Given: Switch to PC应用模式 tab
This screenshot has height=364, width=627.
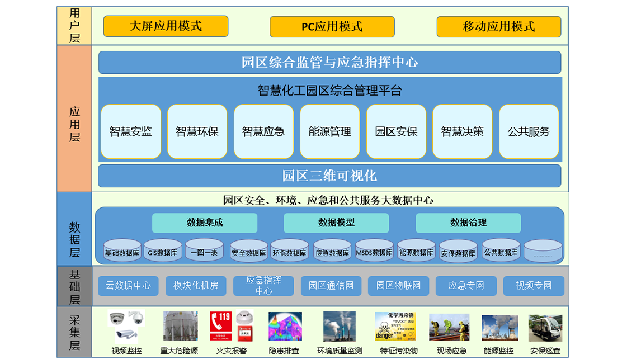Looking at the screenshot, I should tap(332, 26).
